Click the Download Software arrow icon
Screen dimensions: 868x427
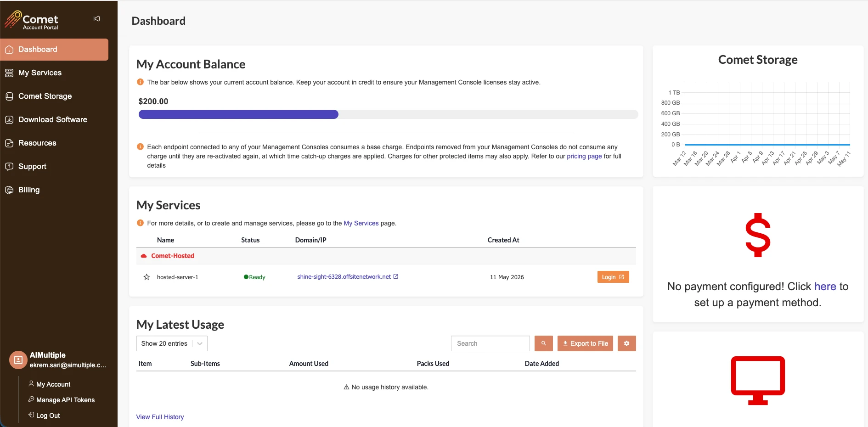tap(9, 120)
